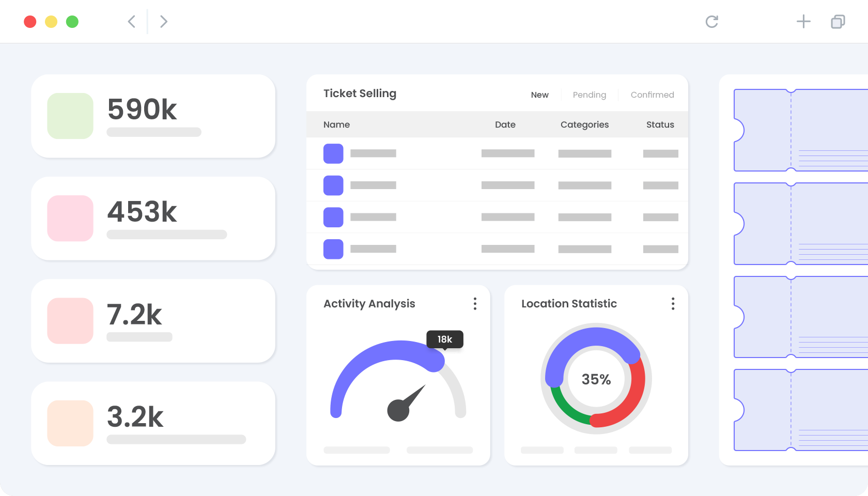
Task: Click the green icon on 590k card
Action: point(70,116)
